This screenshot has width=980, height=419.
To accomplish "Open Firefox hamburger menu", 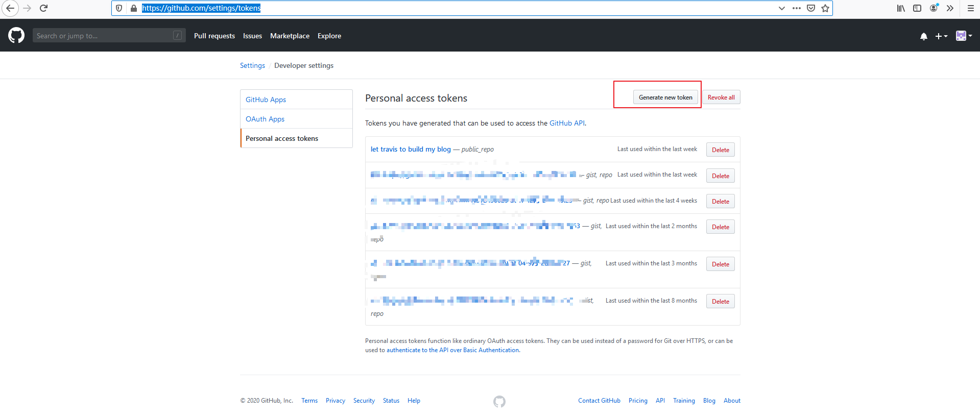I will [x=971, y=8].
